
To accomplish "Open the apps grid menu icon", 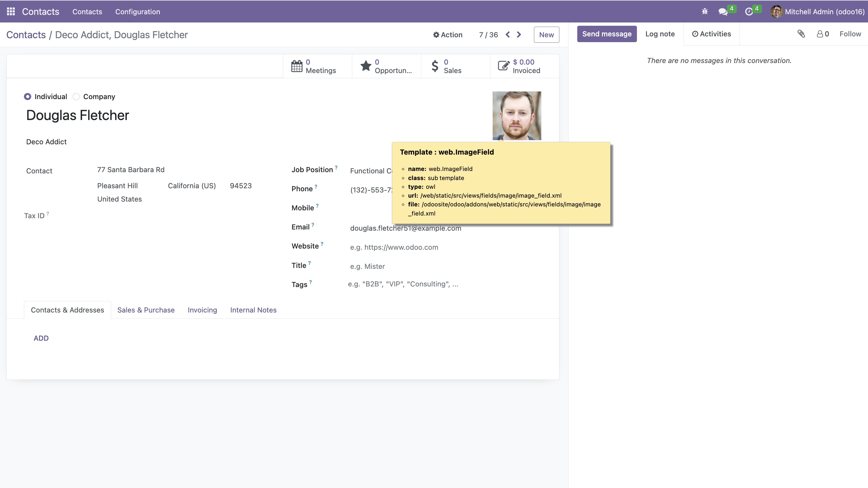I will click(x=11, y=12).
